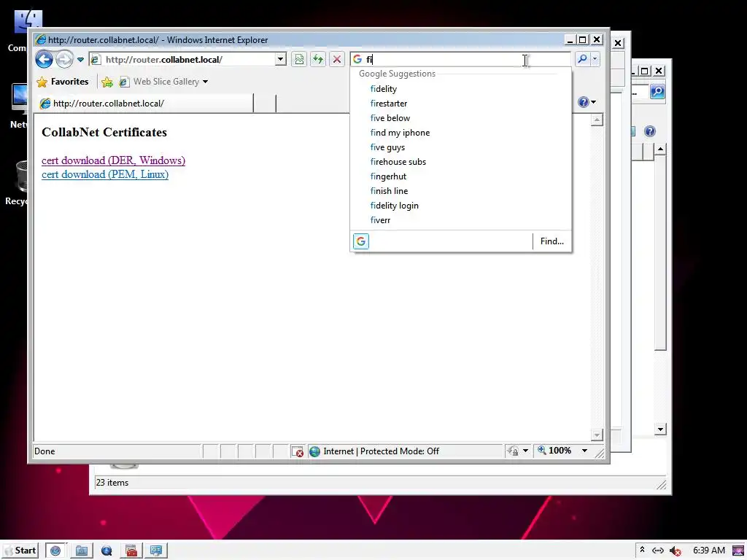Screen dimensions: 747x560
Task: Expand the Help icon dropdown arrow
Action: 594,102
